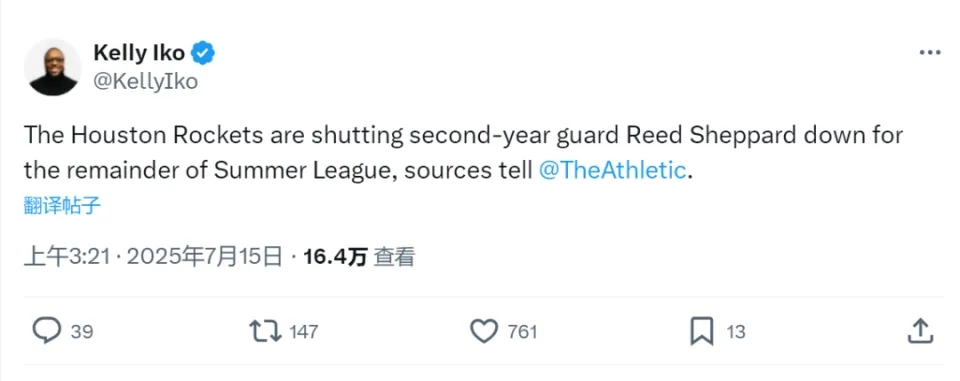960x381 pixels.
Task: Click the Kelly Iko display name
Action: (x=139, y=53)
